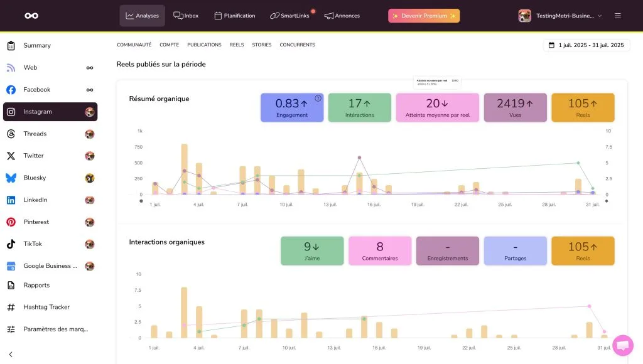Select the Threads icon in sidebar

(11, 134)
